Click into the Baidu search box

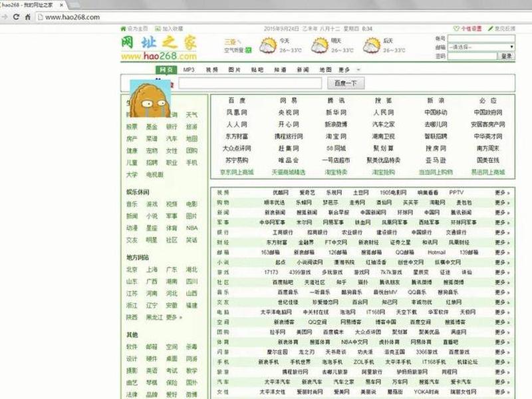tap(250, 83)
